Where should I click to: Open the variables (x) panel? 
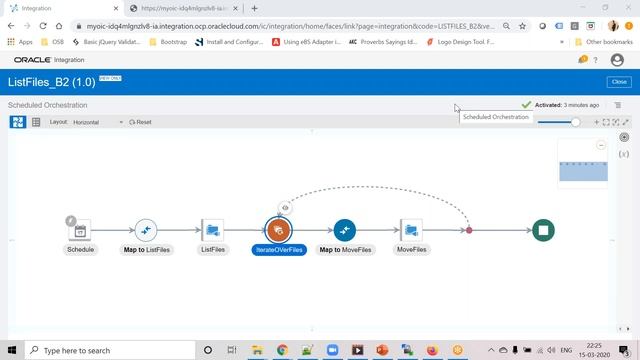tap(624, 154)
